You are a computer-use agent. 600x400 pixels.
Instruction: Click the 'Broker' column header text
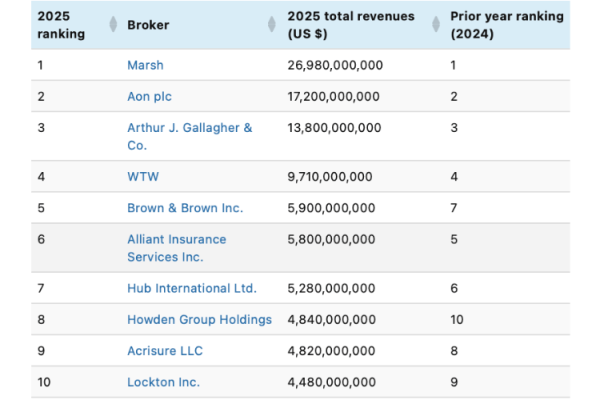[x=148, y=25]
